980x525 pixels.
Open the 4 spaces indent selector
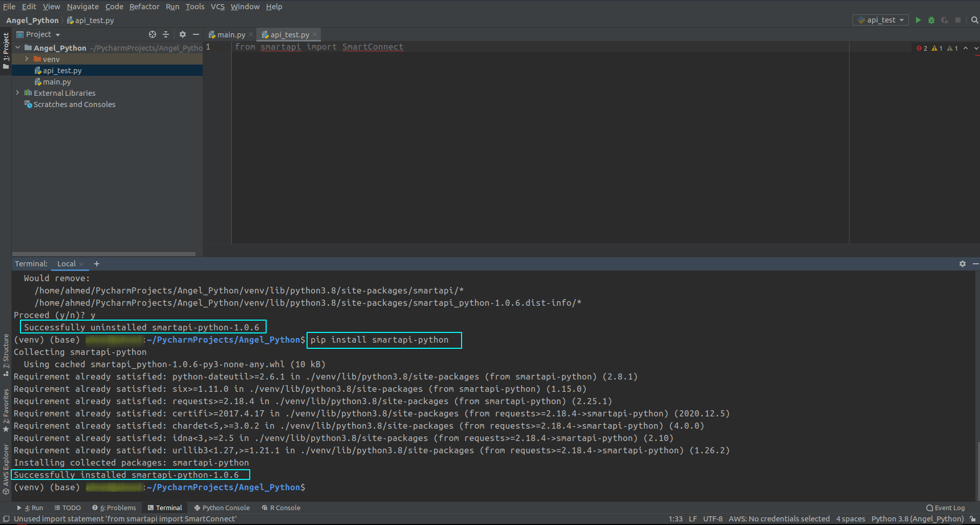(x=851, y=519)
